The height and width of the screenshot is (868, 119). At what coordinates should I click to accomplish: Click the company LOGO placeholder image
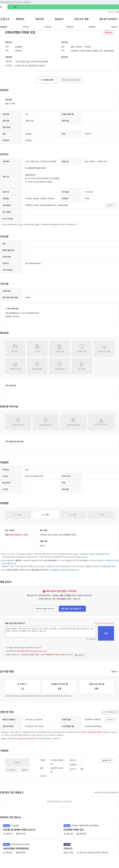17,763
